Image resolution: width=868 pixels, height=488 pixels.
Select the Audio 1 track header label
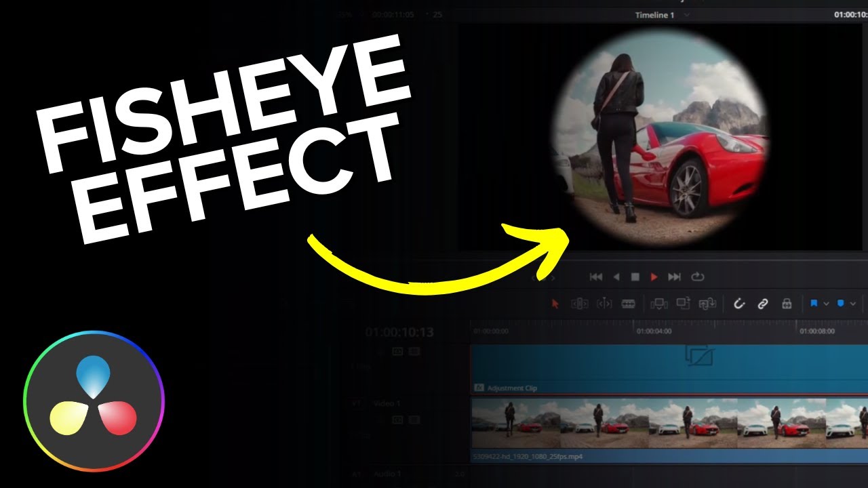tap(387, 474)
